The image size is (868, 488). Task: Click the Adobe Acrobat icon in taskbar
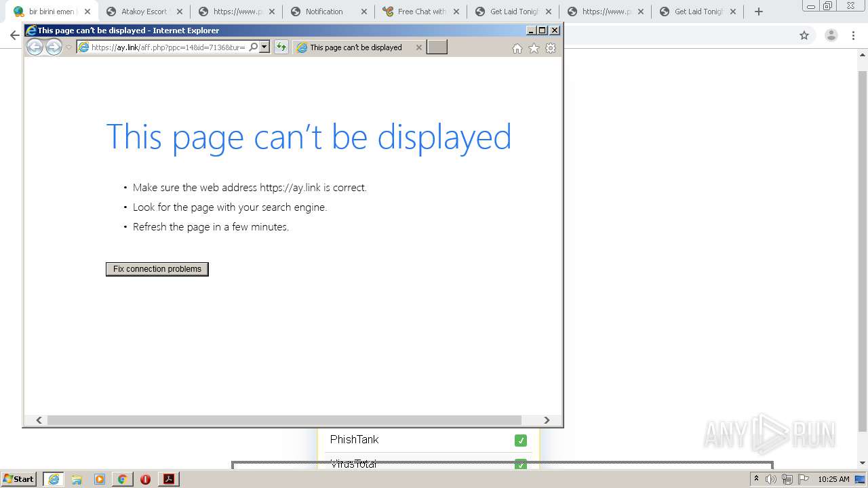168,479
